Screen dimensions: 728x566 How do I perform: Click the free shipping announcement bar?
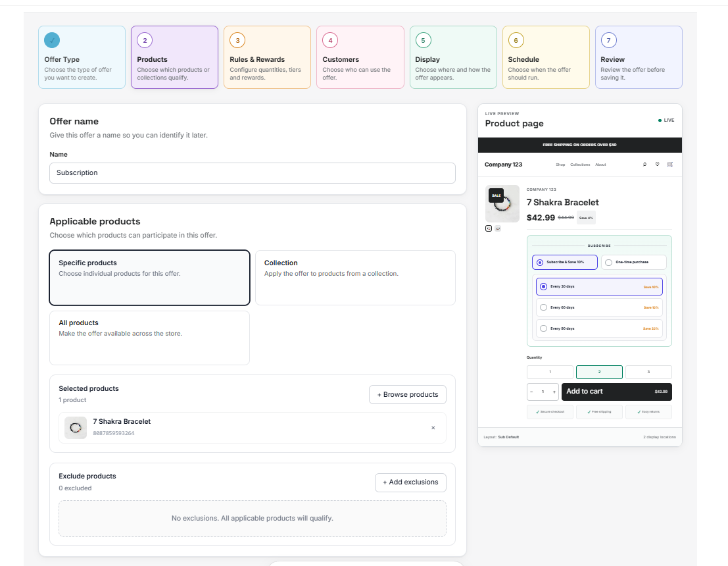(580, 145)
